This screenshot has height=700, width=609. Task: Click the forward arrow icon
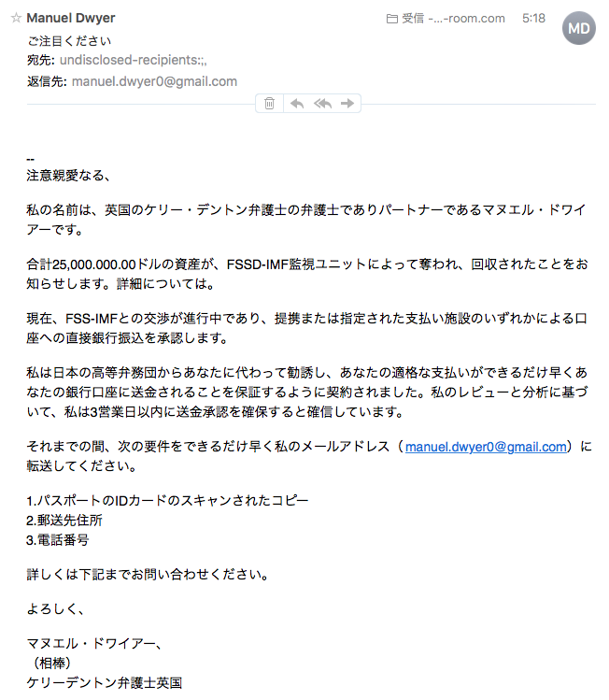(347, 104)
